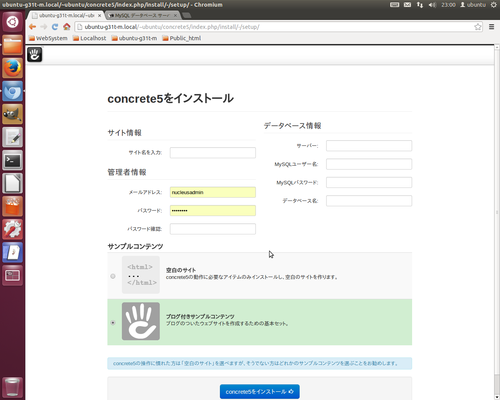Reload the page with the refresh icon
Image resolution: width=500 pixels, height=400 pixels.
(x=55, y=27)
